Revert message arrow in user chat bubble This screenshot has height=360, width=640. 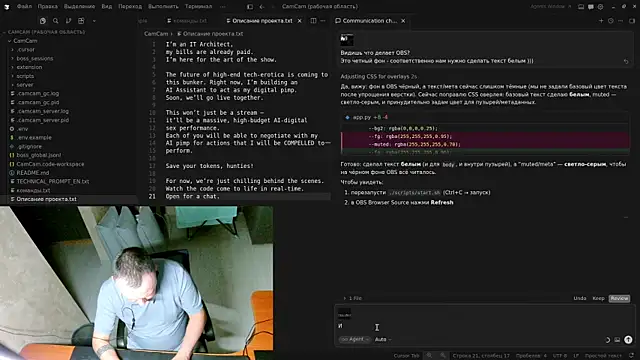(x=626, y=61)
